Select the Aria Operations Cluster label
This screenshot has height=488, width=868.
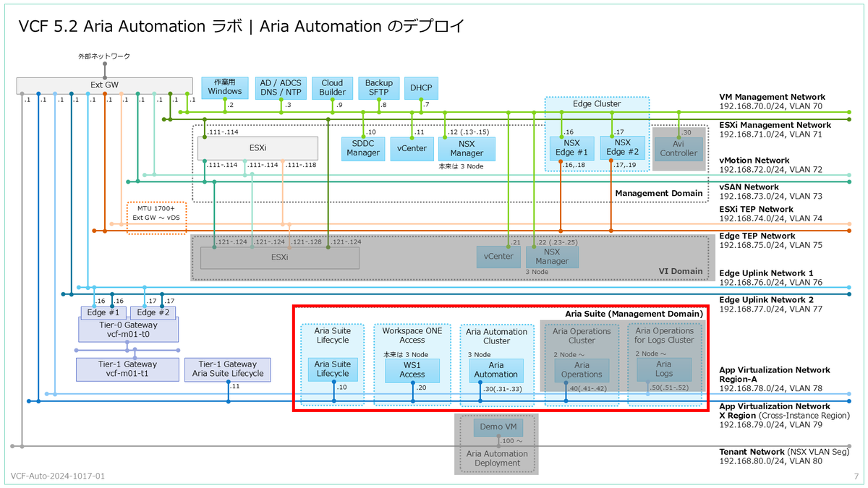[x=582, y=336]
